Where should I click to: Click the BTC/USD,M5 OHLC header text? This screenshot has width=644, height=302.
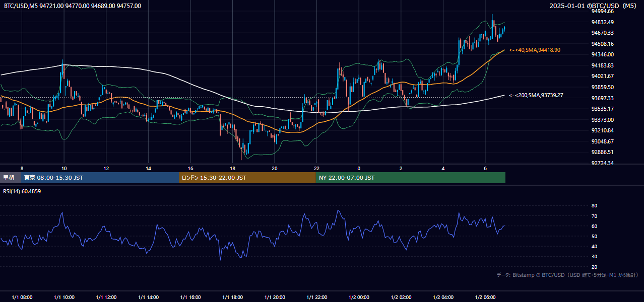[x=73, y=6]
